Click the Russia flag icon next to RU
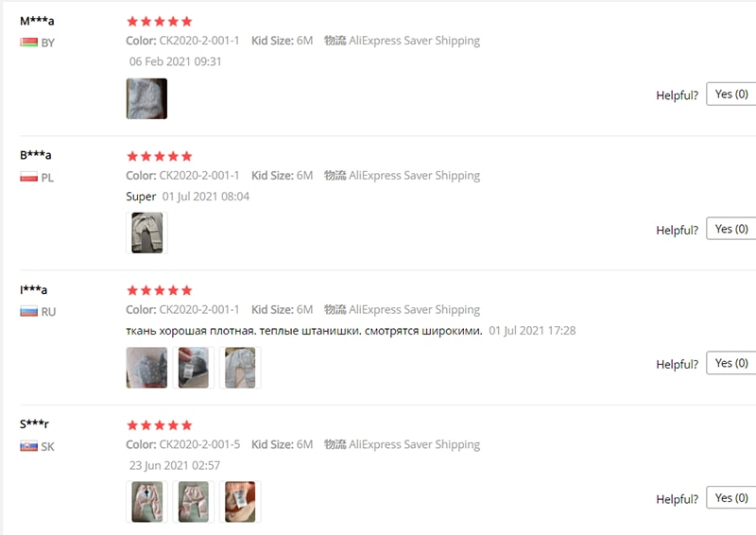Screen dimensions: 756x535 click(28, 312)
